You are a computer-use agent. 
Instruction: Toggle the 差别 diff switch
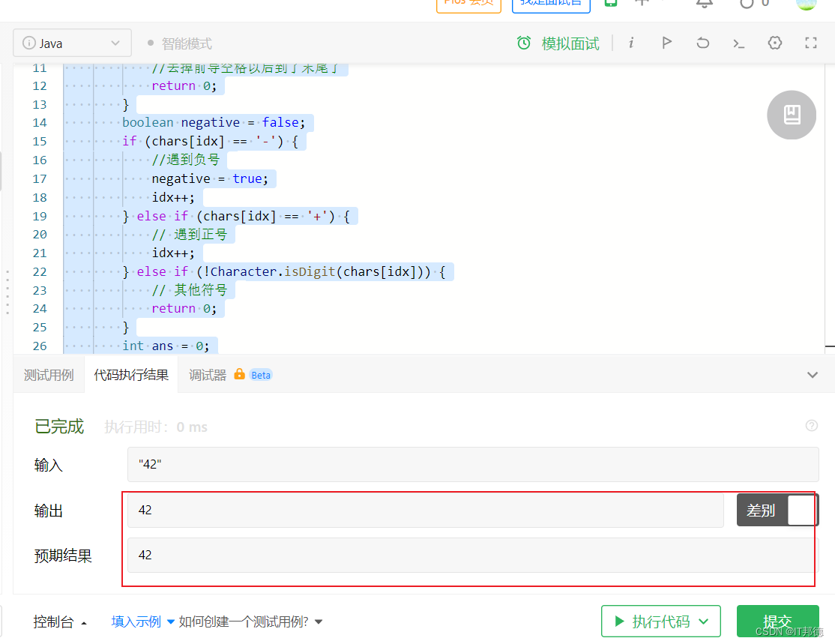tap(777, 511)
